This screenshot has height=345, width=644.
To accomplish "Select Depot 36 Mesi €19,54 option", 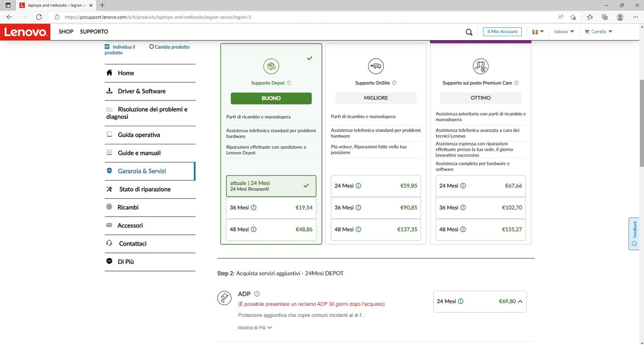I will [271, 208].
